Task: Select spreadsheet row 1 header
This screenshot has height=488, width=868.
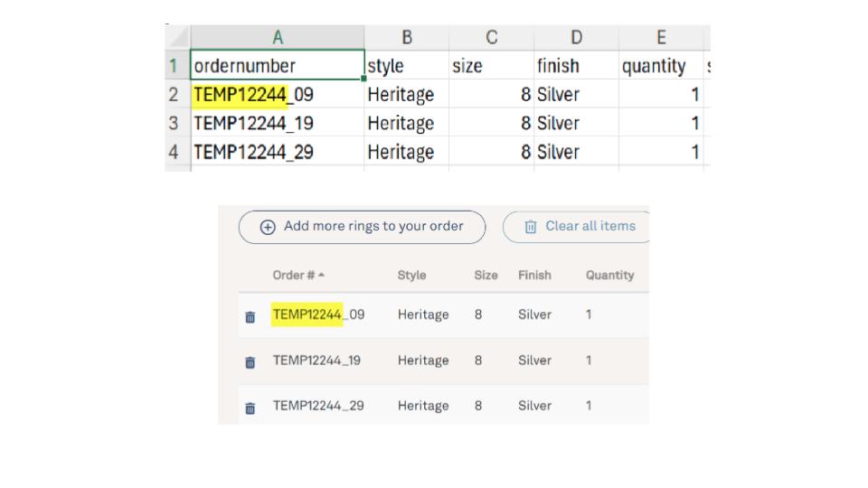Action: pos(178,65)
